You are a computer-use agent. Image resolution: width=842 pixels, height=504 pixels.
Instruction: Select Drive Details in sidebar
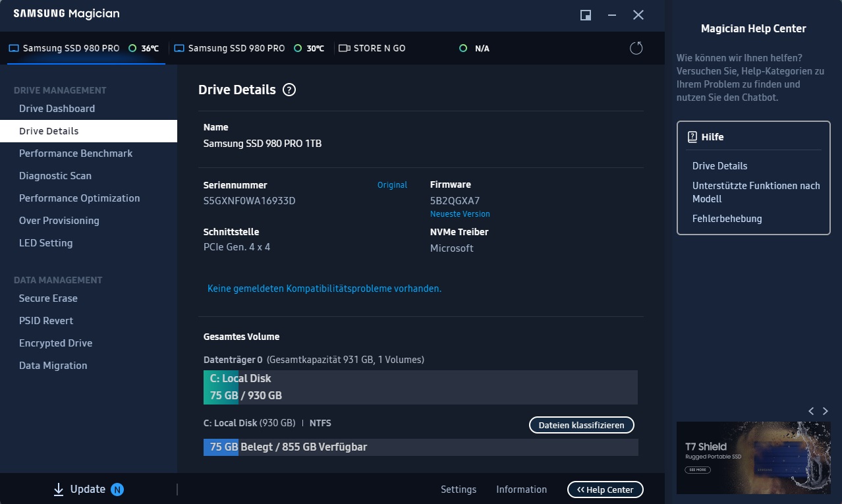88,131
